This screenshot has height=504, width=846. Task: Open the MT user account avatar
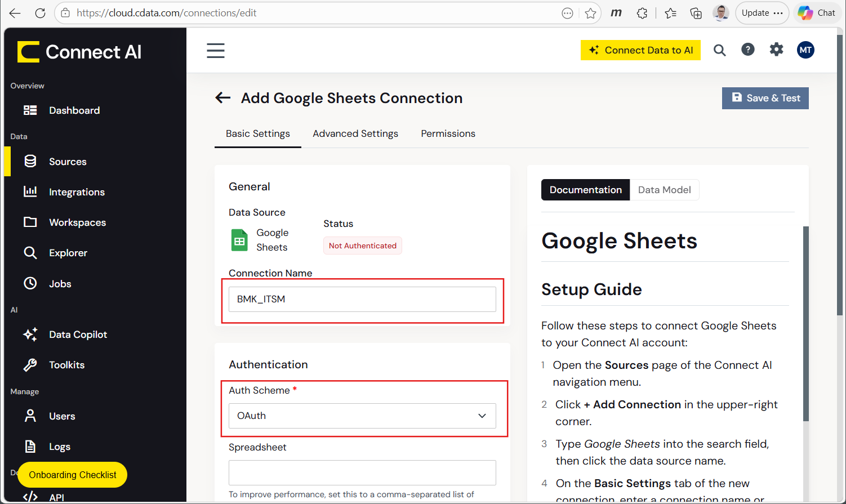(805, 50)
